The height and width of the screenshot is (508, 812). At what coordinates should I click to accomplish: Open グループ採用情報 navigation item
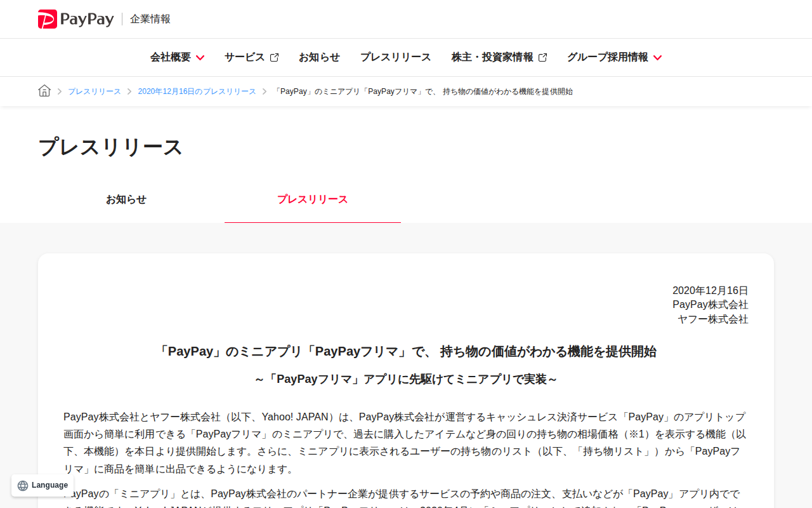pos(615,57)
